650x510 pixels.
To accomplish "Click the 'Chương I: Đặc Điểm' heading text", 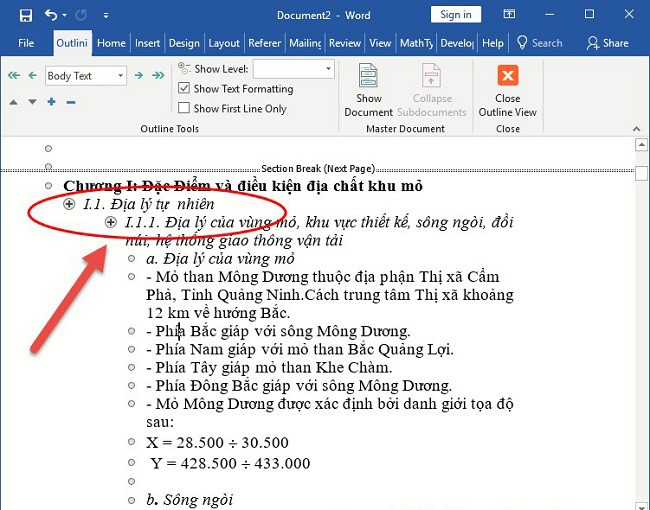I will (243, 186).
